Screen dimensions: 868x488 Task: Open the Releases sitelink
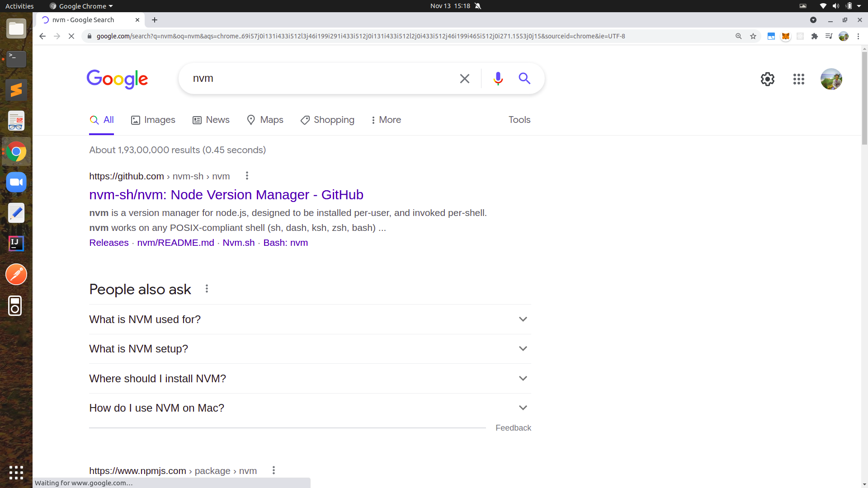click(x=108, y=243)
